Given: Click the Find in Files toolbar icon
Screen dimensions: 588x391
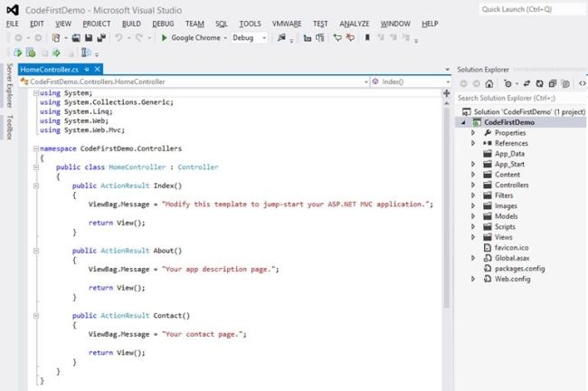Looking at the screenshot, I should tap(281, 37).
